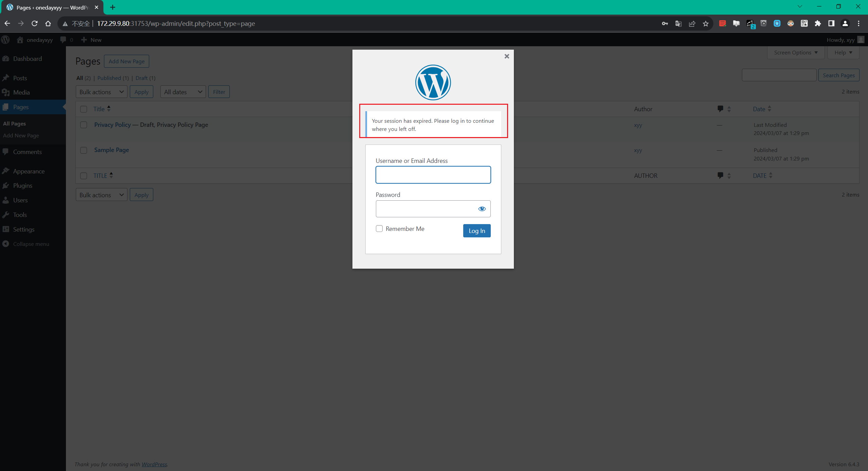Screen dimensions: 868x471
Task: Select the Sample Page row checkbox
Action: point(84,150)
